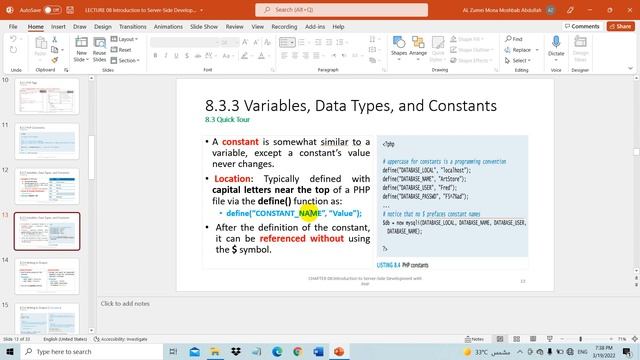Toggle Bold formatting

coord(155,56)
